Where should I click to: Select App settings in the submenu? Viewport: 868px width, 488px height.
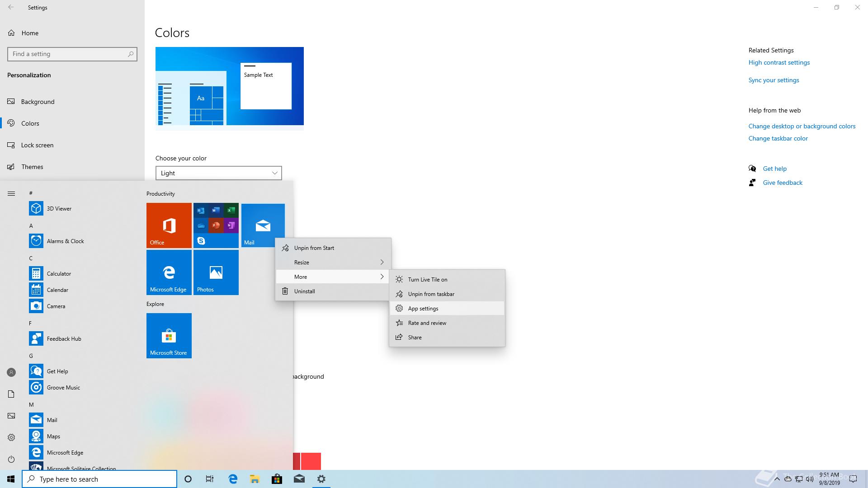[423, 308]
